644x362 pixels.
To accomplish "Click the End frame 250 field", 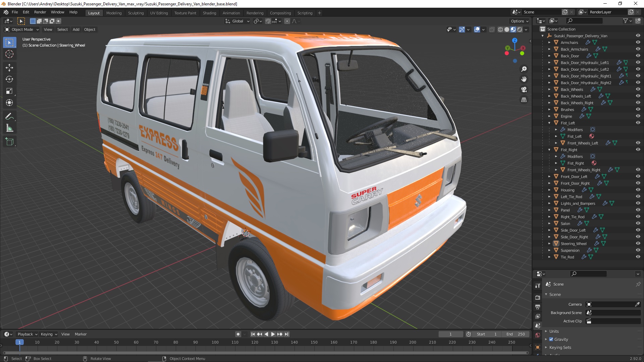I will tap(515, 334).
